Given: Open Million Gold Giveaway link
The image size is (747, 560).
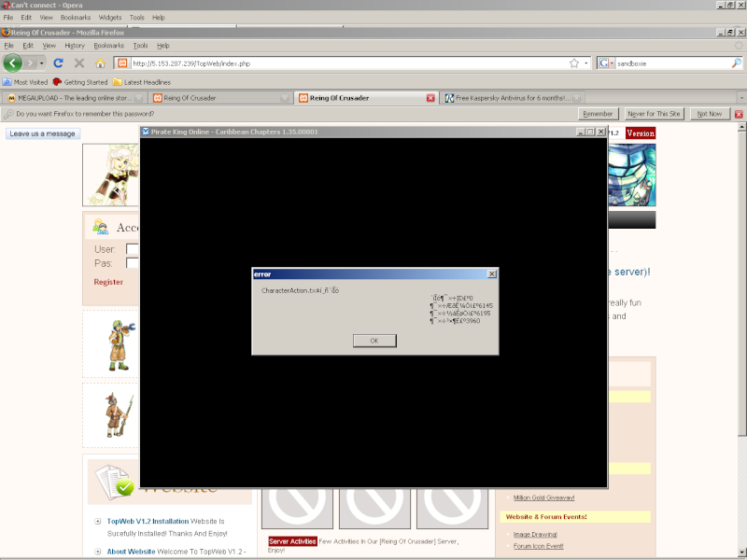Looking at the screenshot, I should (x=543, y=497).
